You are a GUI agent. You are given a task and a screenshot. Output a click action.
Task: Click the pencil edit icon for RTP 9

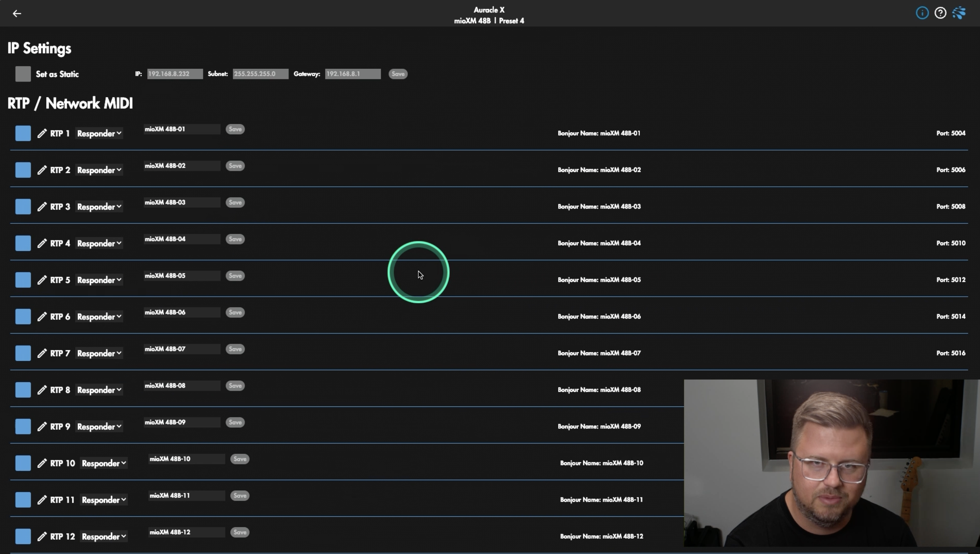point(42,427)
